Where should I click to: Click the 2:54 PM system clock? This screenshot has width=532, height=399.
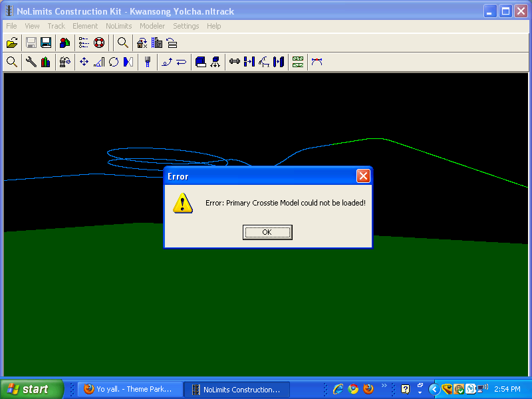coord(507,389)
